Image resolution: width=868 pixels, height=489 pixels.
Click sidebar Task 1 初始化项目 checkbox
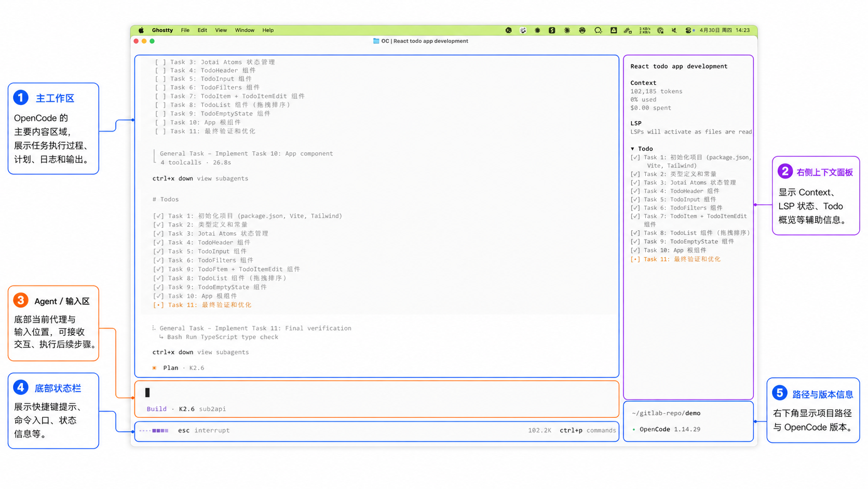click(635, 157)
